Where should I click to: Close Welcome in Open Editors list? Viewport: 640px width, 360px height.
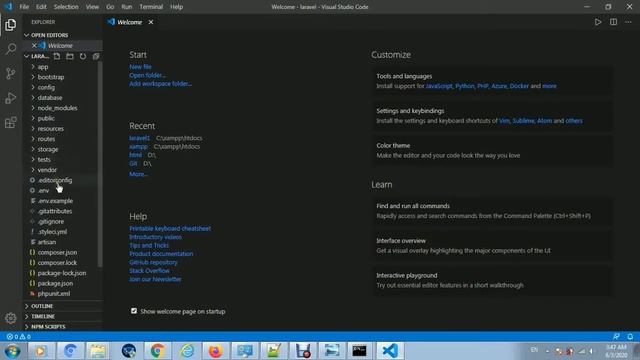(34, 45)
